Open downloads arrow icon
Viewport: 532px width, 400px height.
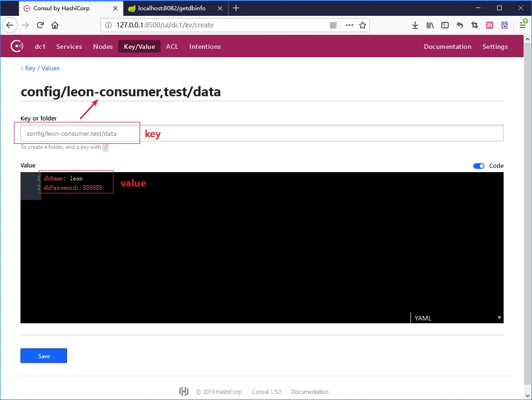click(x=415, y=25)
